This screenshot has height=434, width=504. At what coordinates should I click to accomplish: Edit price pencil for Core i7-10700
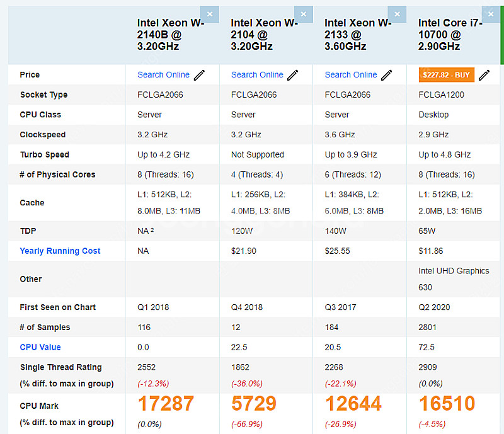[484, 75]
